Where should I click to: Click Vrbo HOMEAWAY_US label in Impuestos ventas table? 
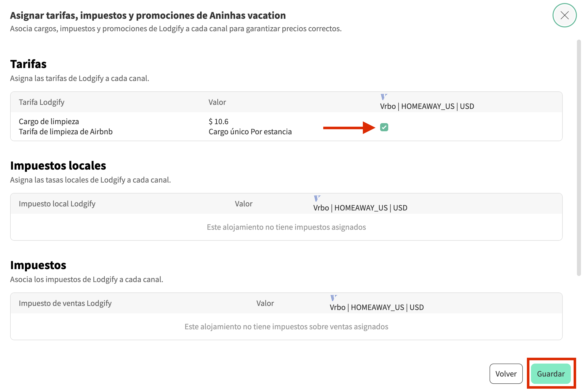tap(377, 307)
